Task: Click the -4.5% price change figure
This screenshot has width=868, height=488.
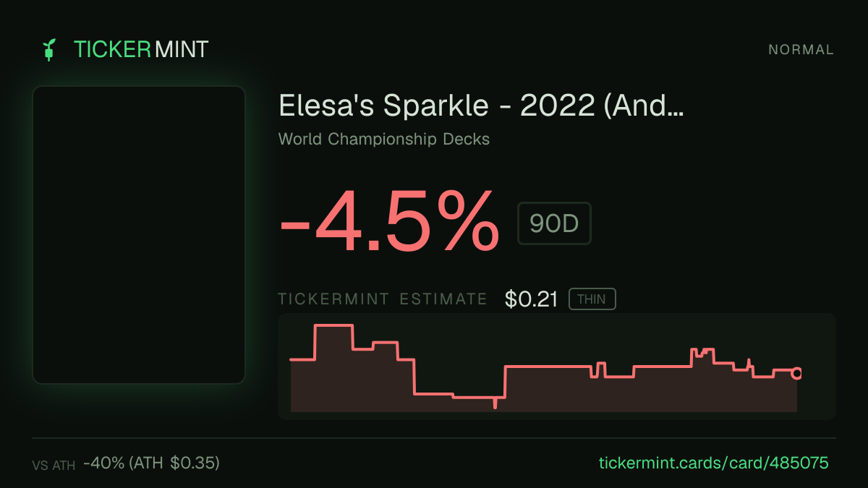Action: (x=389, y=221)
